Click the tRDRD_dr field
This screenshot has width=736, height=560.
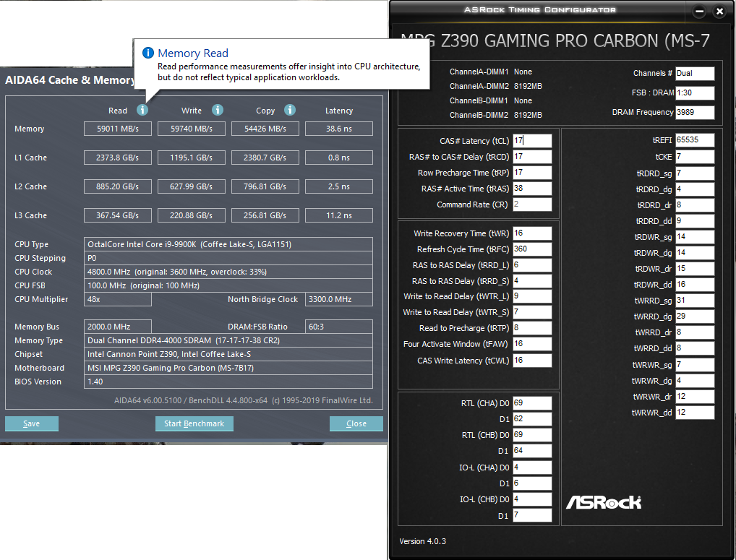click(695, 205)
